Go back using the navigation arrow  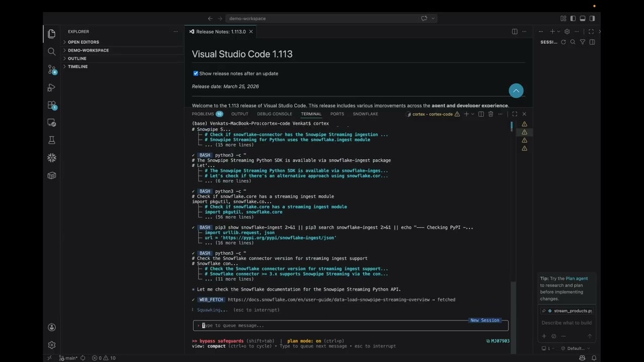(x=210, y=19)
